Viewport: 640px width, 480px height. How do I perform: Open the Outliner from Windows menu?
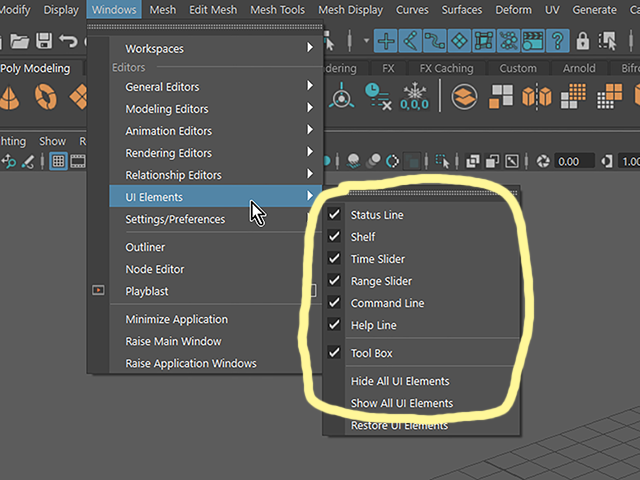pyautogui.click(x=145, y=247)
